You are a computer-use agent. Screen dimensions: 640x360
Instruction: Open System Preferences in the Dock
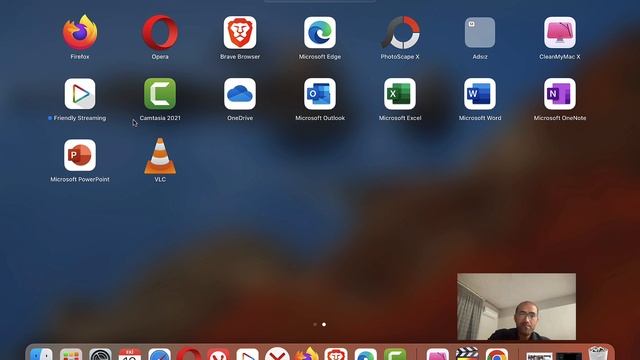100,354
